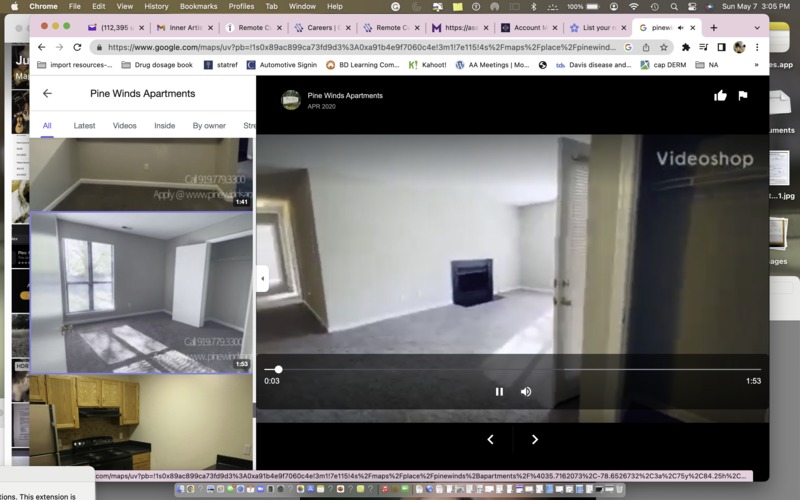The image size is (800, 500).
Task: Open Chrome side panel icon
Action: [721, 47]
